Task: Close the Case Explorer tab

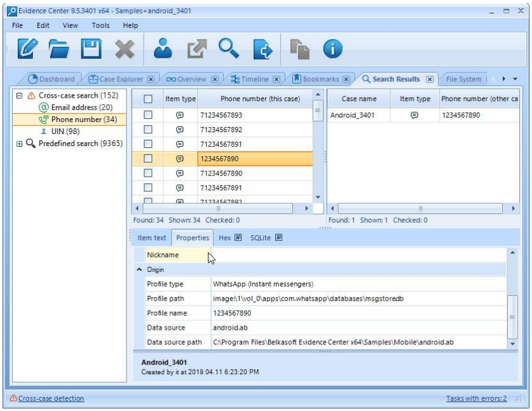Action: [x=151, y=79]
